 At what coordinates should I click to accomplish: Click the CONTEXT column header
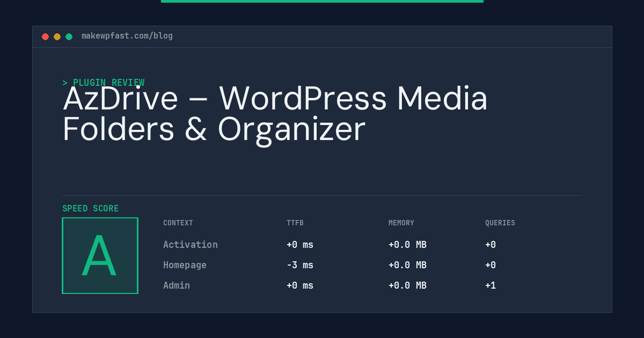(178, 223)
